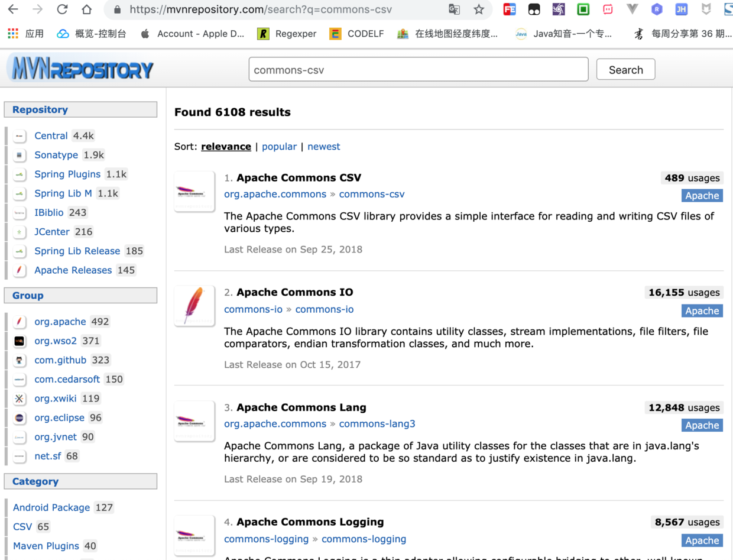Sort results by newest
The width and height of the screenshot is (733, 560).
(x=323, y=146)
